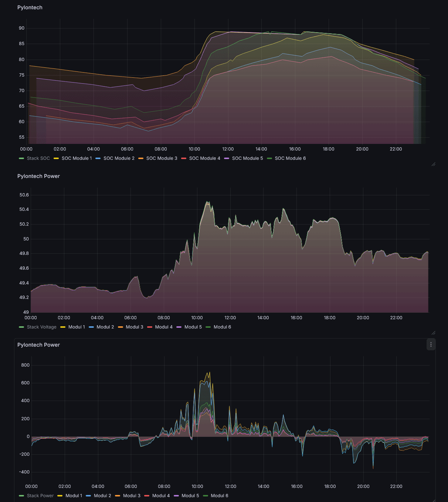Viewport: 448px width, 502px height.
Task: Click Modul 6 label in Stack Power legend
Action: 219,496
